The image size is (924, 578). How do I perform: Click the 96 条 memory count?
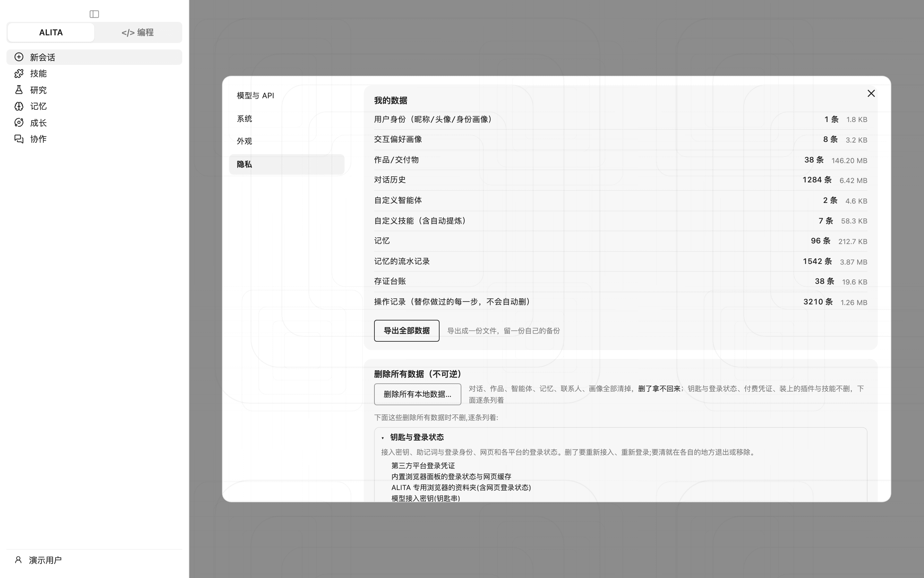[820, 241]
